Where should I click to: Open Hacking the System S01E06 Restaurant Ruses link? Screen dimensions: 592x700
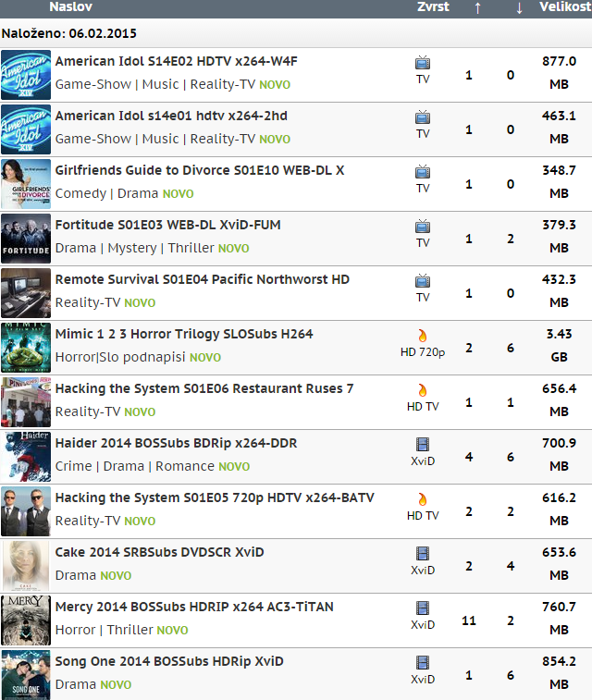[204, 388]
